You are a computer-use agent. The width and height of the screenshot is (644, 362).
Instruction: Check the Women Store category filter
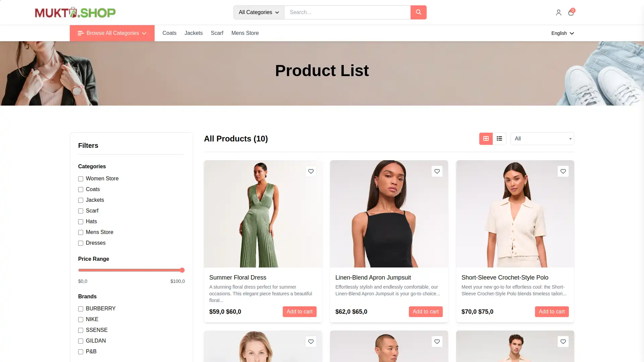[x=80, y=179]
